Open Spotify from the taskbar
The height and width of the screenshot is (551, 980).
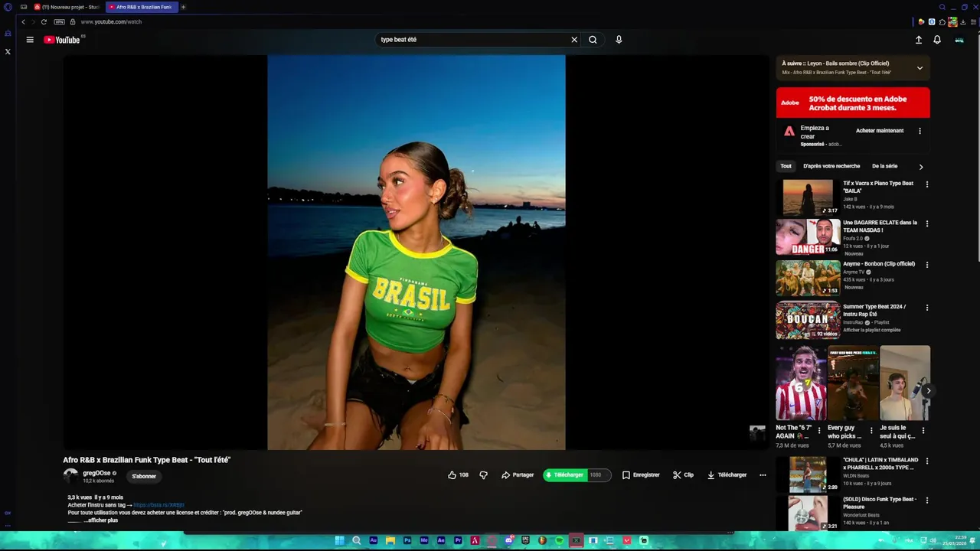click(559, 540)
